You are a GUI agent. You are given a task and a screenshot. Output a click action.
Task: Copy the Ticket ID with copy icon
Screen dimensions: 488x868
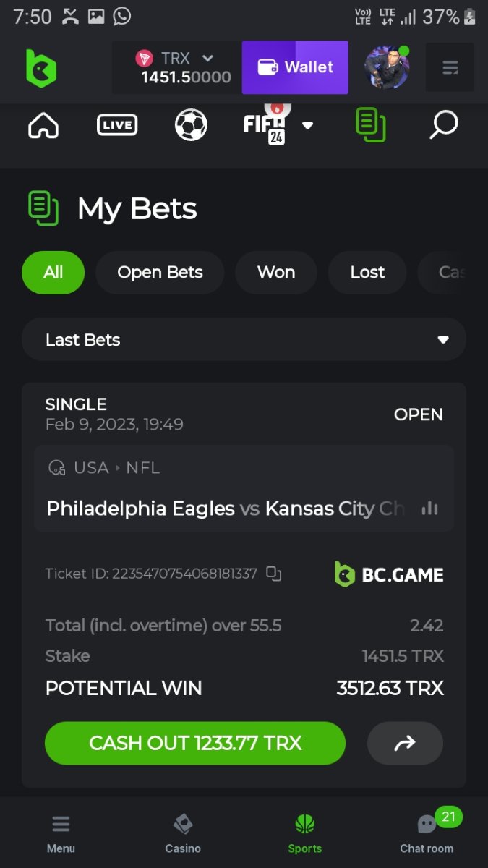(273, 574)
